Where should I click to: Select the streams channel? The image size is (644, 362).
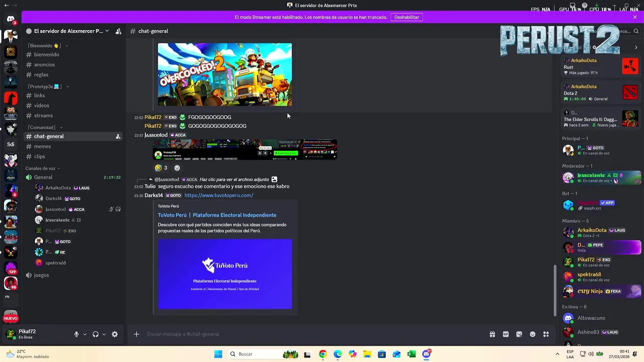coord(73,116)
